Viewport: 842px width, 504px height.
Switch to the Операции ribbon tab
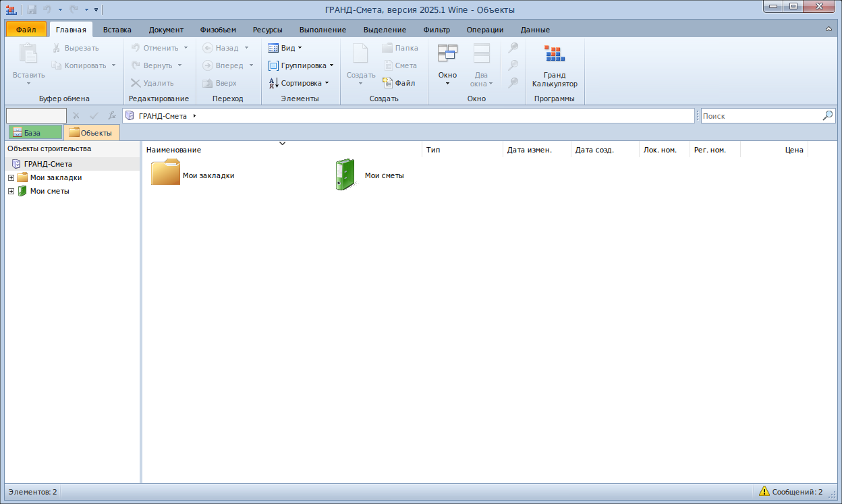[485, 30]
